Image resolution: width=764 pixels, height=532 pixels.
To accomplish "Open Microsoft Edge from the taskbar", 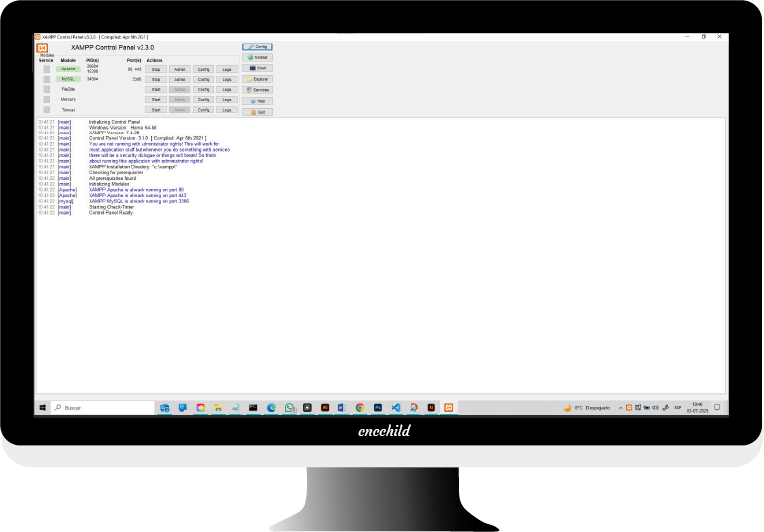I will click(271, 407).
